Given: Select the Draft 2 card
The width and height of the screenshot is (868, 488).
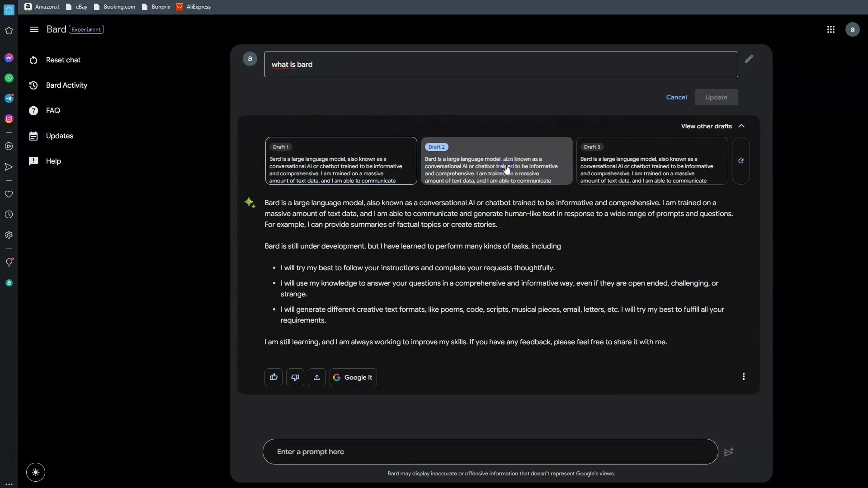Looking at the screenshot, I should click(x=496, y=161).
